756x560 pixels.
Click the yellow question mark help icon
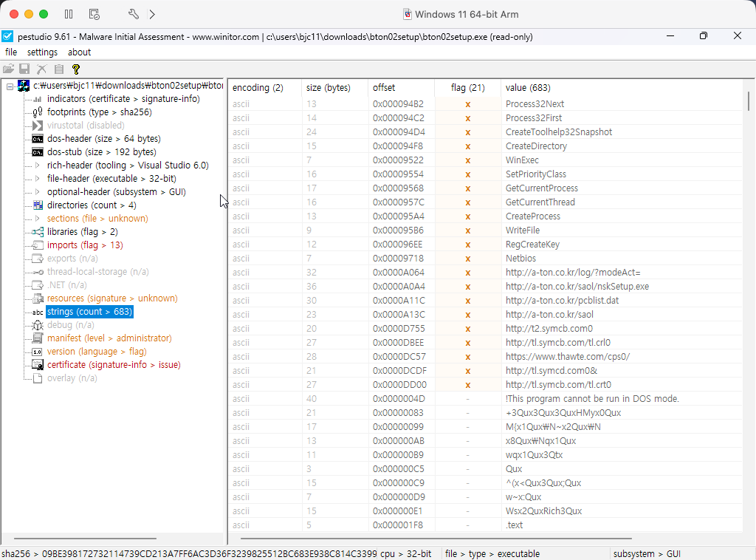coord(75,69)
